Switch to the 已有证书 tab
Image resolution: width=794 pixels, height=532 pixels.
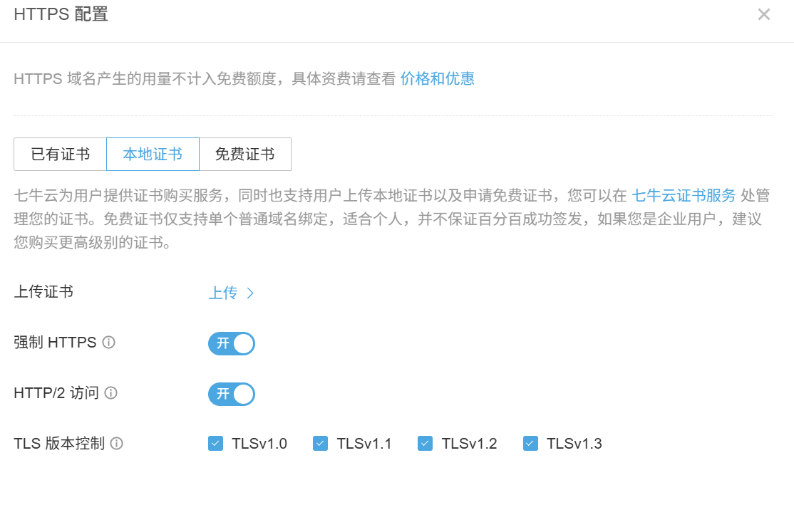(x=61, y=155)
